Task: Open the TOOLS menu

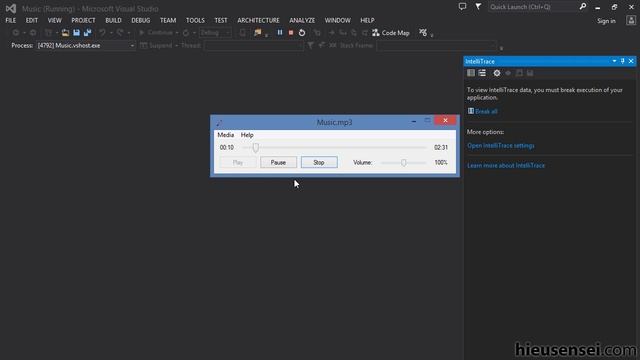Action: [195, 20]
